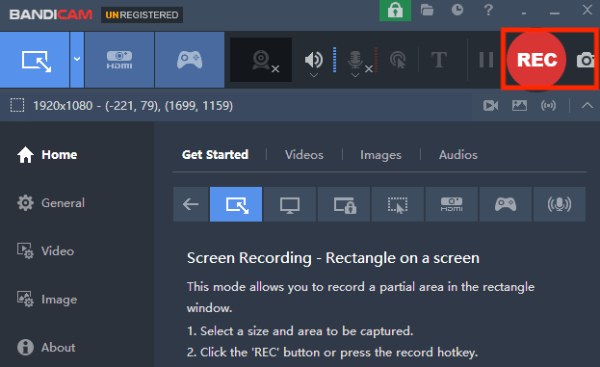Select Audio only mode tile
This screenshot has height=367, width=600.
pos(559,204)
